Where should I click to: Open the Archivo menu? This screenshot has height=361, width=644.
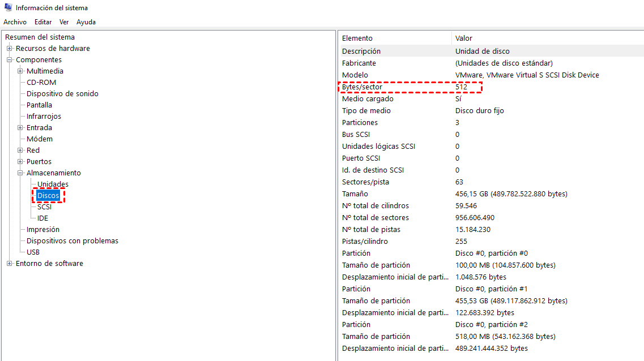15,22
